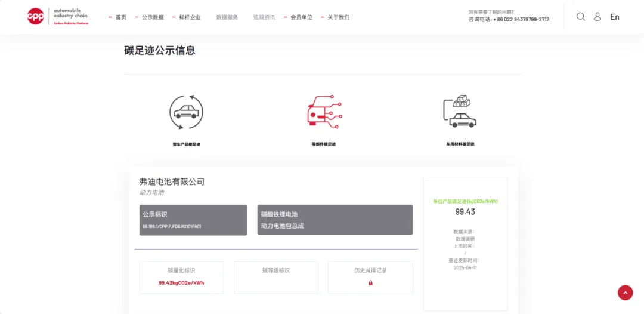Click the 磷酸铁锂电池 gray box

pos(335,220)
